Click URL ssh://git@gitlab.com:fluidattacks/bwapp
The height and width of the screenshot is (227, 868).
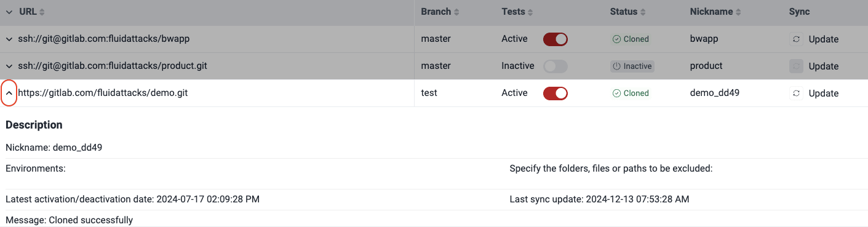(103, 39)
